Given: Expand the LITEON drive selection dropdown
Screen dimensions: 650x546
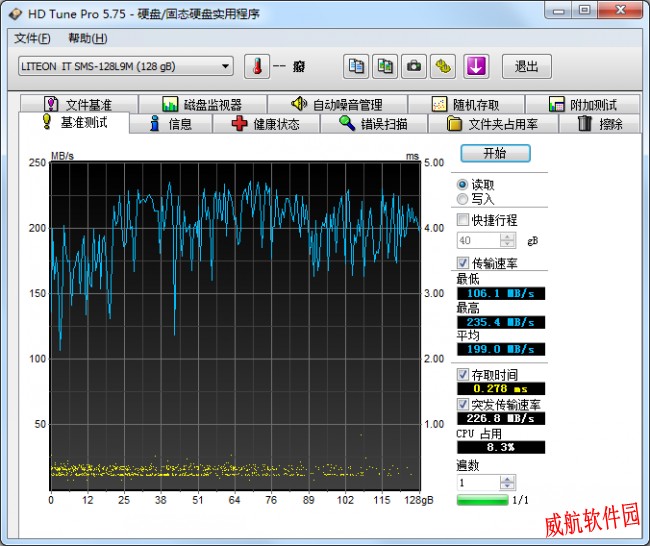Looking at the screenshot, I should pyautogui.click(x=126, y=66).
